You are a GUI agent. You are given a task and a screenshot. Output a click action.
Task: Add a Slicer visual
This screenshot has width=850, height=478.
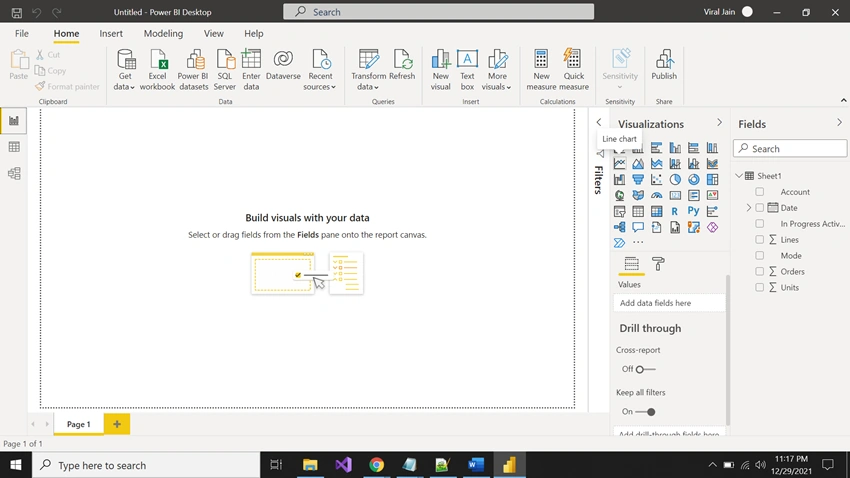point(620,211)
